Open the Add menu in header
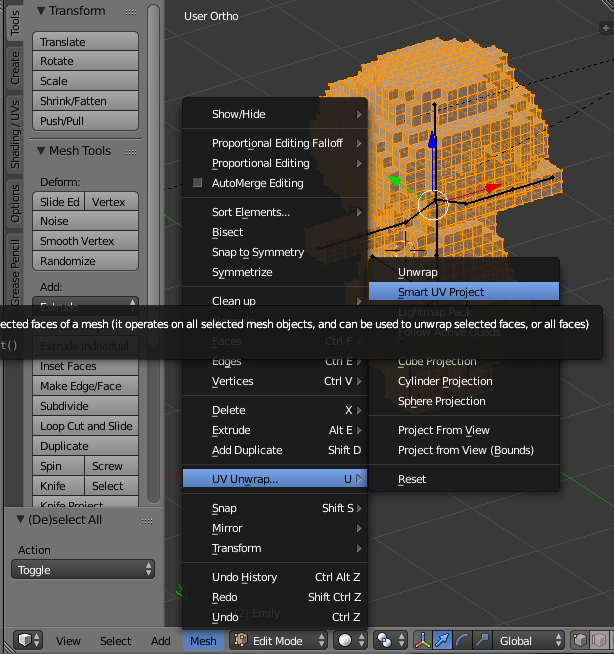The image size is (614, 654). [161, 641]
